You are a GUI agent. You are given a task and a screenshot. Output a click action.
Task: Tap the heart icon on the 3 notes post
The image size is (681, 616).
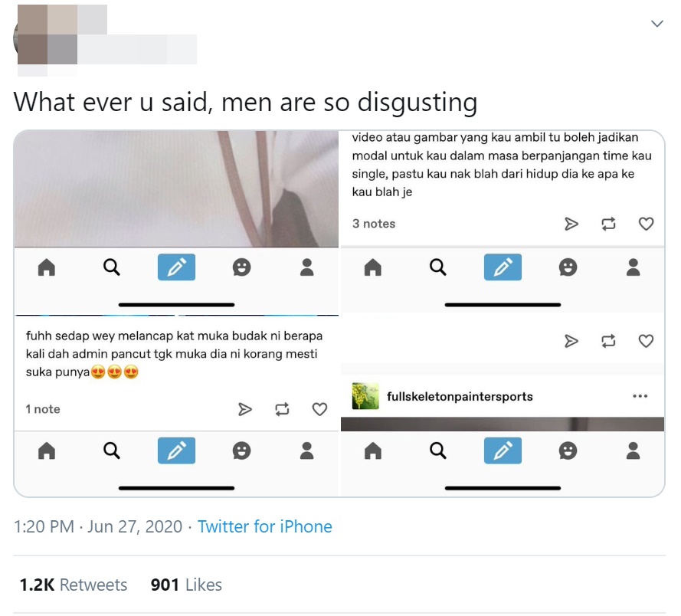(x=646, y=224)
